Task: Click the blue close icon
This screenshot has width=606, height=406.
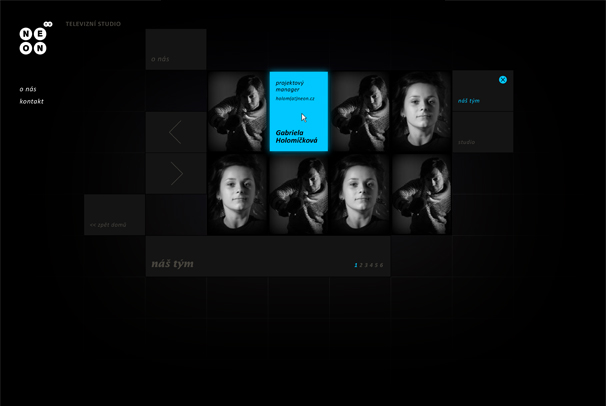Action: point(503,80)
